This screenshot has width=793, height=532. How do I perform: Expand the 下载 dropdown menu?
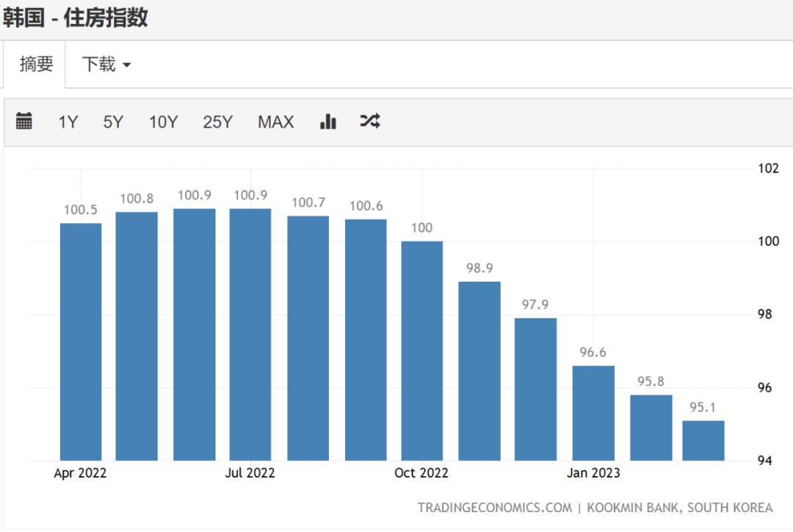coord(106,64)
